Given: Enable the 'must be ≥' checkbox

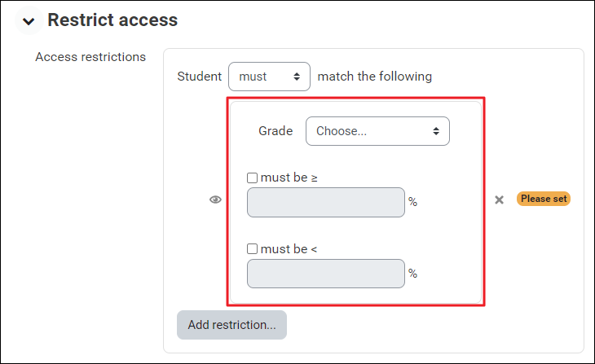Looking at the screenshot, I should (x=252, y=178).
